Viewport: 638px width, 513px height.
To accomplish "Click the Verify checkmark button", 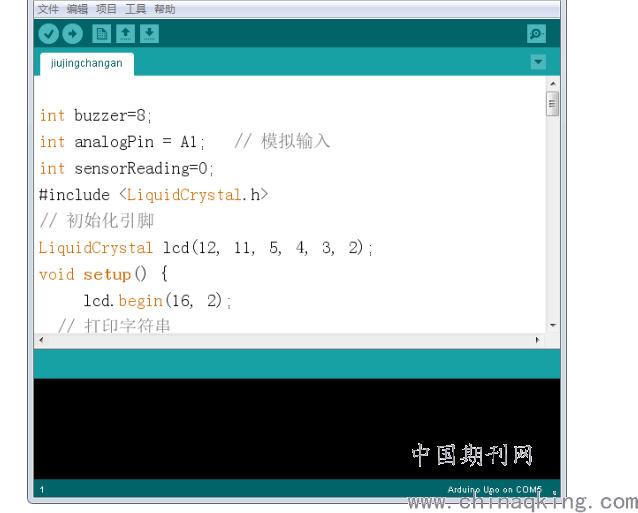I will (x=48, y=33).
